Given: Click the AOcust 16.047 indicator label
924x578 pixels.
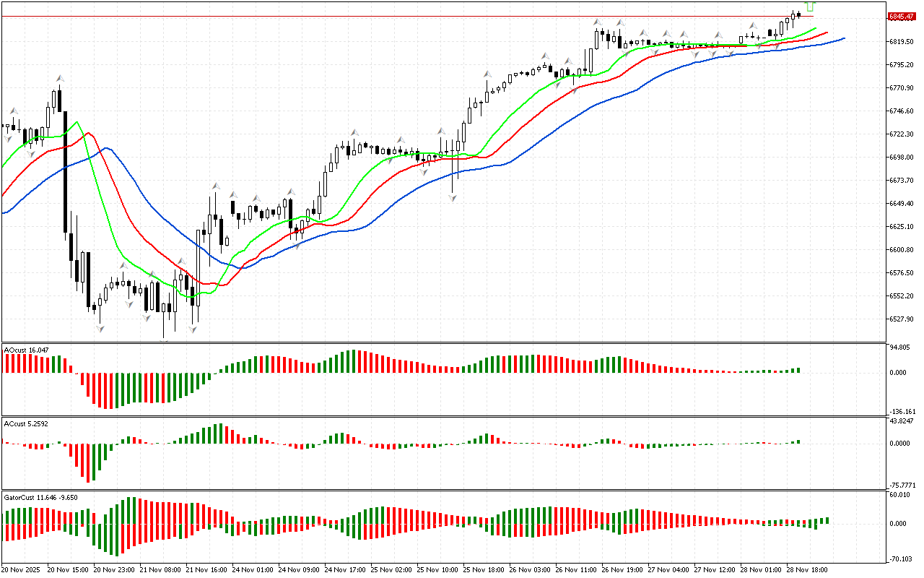Looking at the screenshot, I should click(x=27, y=350).
